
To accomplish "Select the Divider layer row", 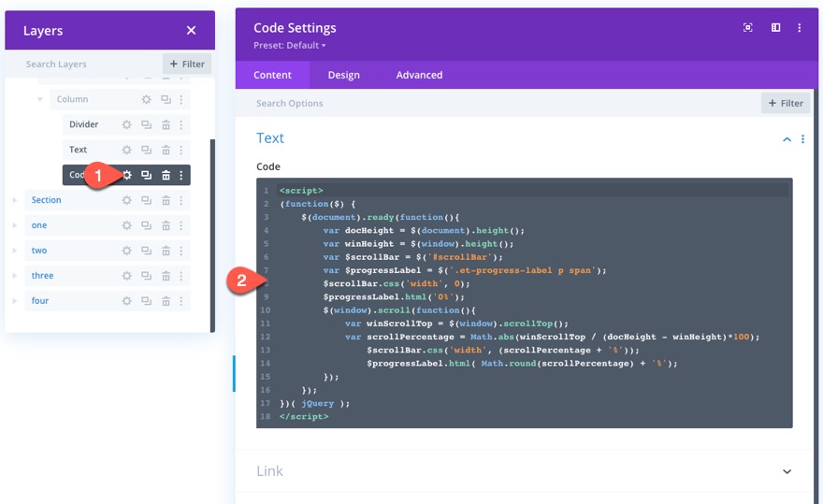I will (126, 124).
